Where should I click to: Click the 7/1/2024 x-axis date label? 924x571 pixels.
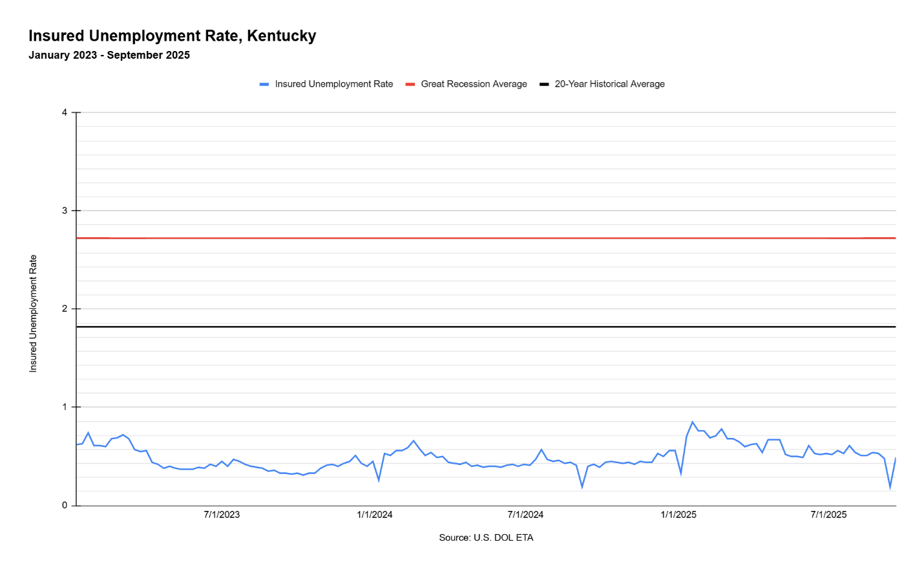pos(525,515)
